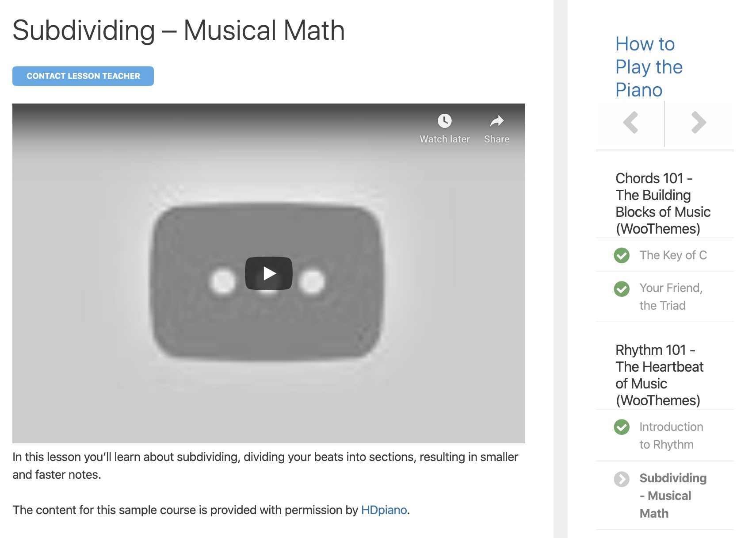Click the Share arrow icon

(497, 121)
